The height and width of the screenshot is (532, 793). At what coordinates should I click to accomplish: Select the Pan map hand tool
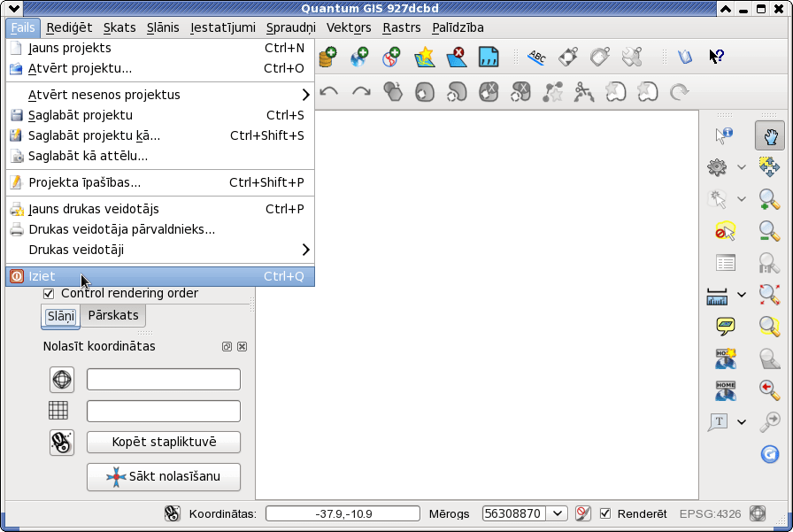(x=770, y=135)
